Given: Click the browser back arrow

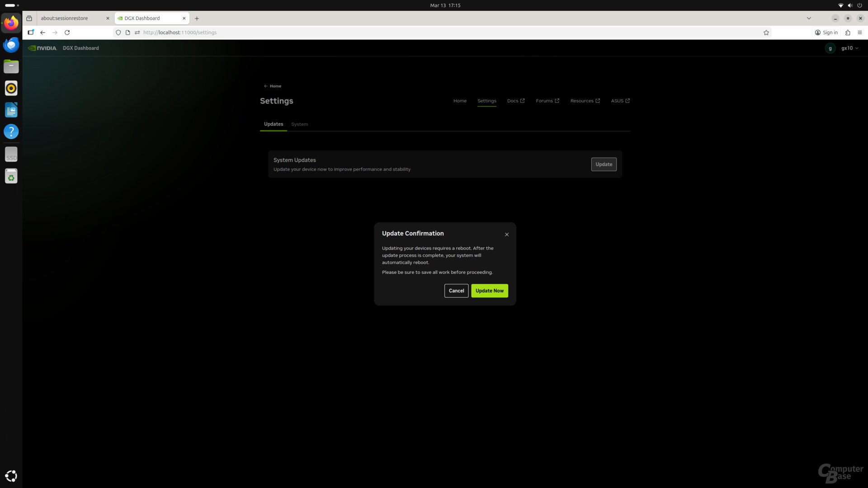Looking at the screenshot, I should click(42, 33).
